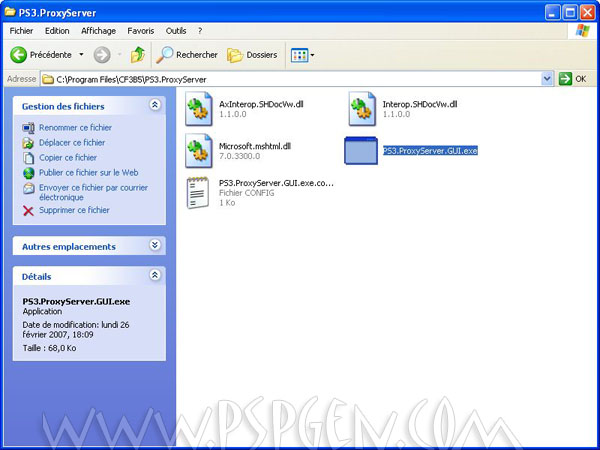Maximize the PS3.ProxyServer window
Image resolution: width=600 pixels, height=450 pixels.
coord(570,13)
